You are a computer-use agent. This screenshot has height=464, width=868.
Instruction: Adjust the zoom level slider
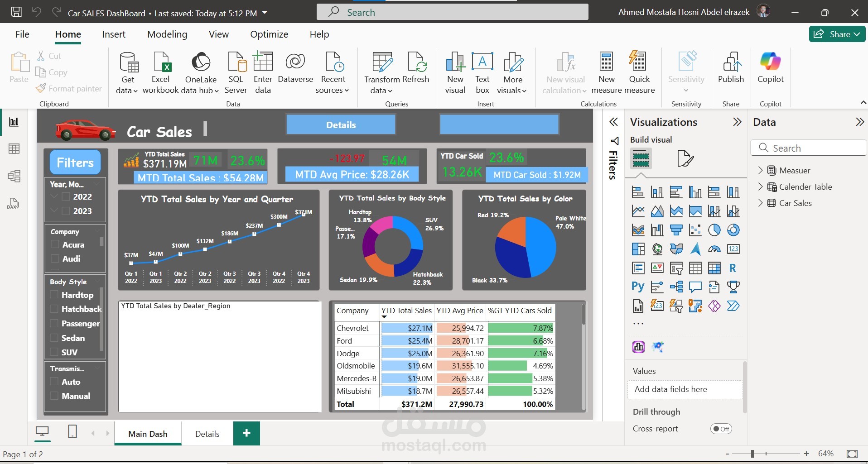point(752,454)
